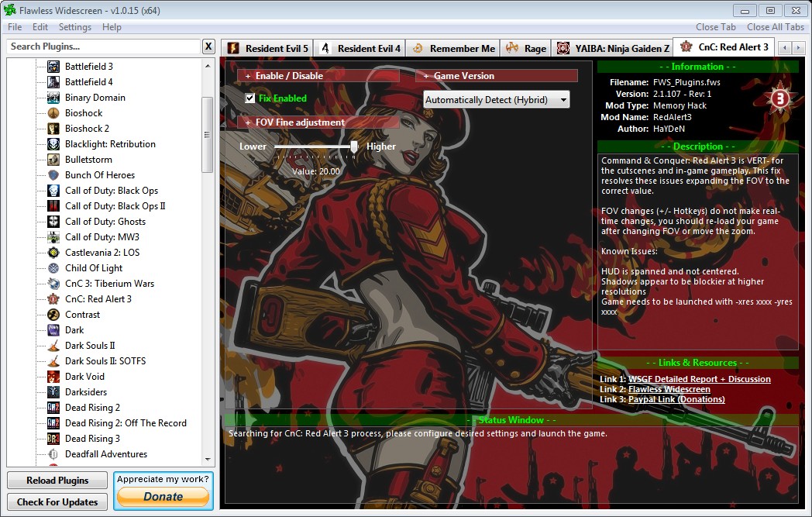
Task: Click the Binary Domain plugin icon
Action: click(53, 98)
